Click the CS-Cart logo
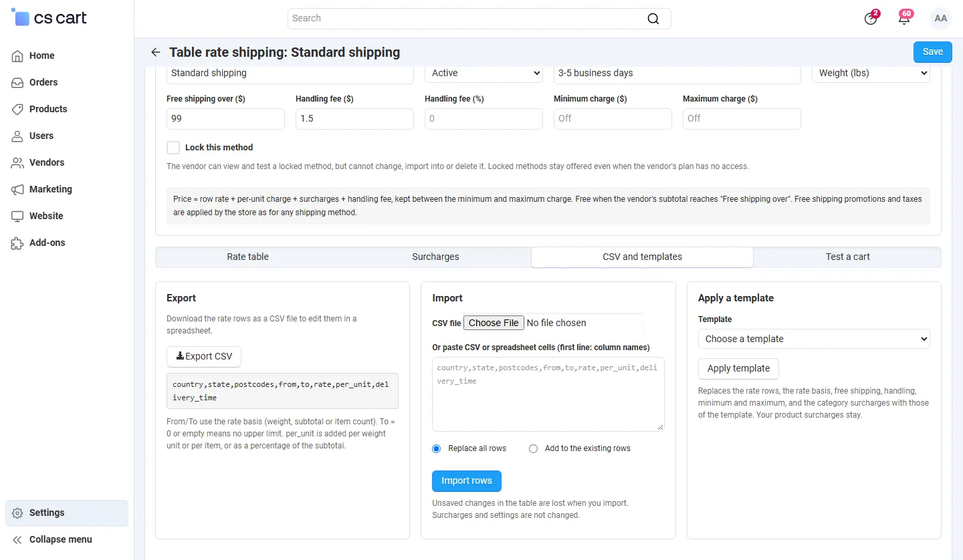Viewport: 963px width, 560px height. point(49,18)
